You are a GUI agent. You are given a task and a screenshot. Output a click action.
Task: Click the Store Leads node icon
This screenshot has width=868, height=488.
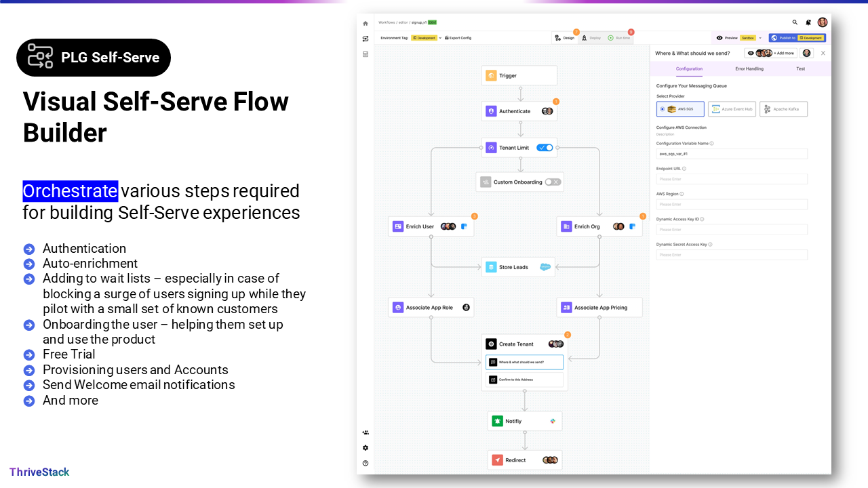[x=491, y=267]
